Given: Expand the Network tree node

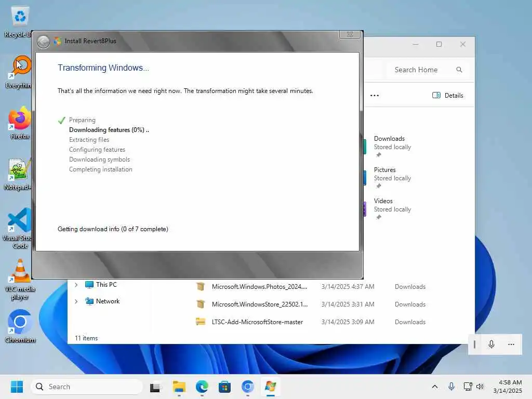Looking at the screenshot, I should click(76, 301).
